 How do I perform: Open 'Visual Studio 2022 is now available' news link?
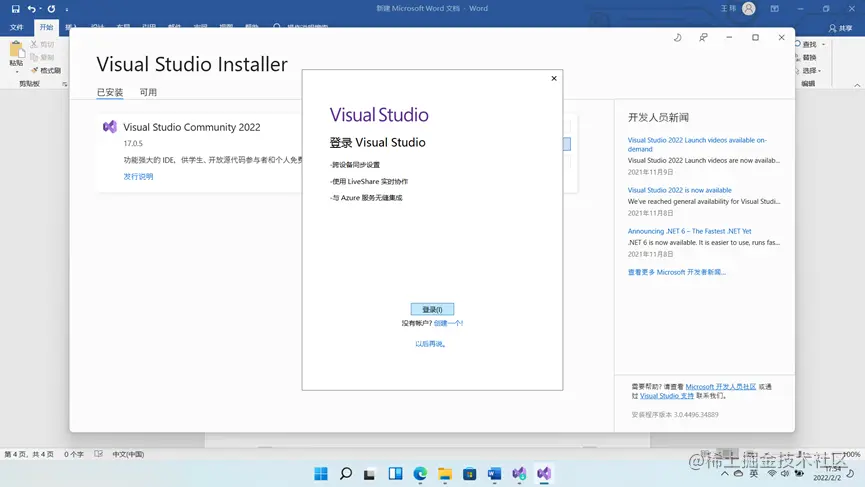pos(680,190)
